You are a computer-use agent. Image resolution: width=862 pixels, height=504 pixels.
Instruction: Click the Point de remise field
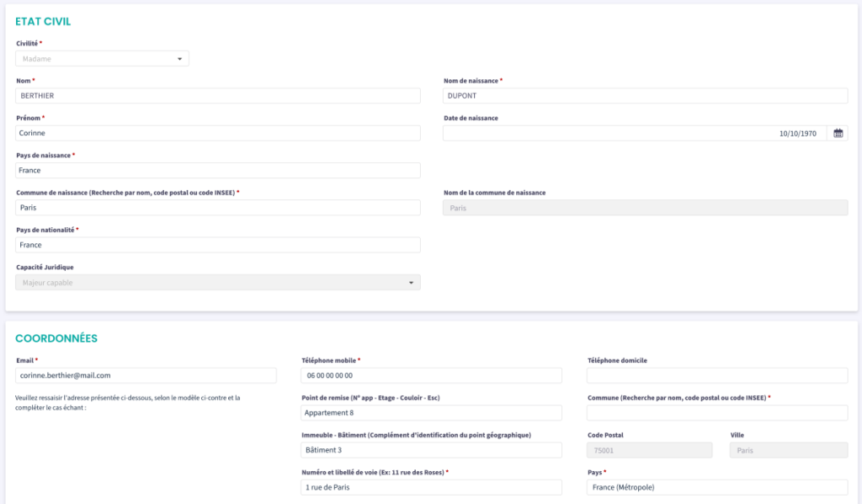pyautogui.click(x=431, y=413)
